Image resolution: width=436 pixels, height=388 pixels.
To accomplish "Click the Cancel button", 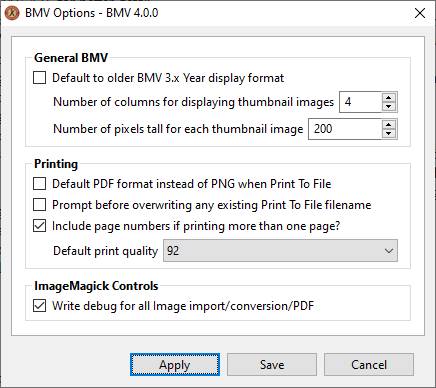I will click(369, 365).
